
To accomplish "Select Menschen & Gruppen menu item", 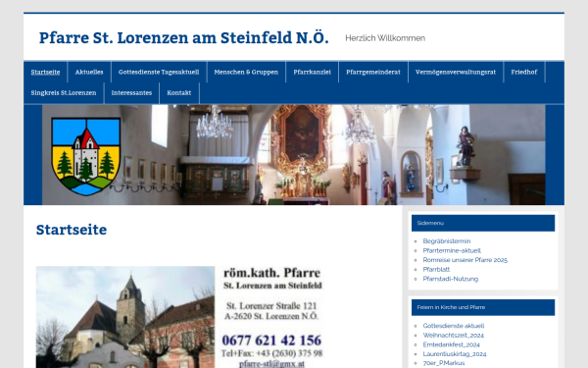I will pyautogui.click(x=246, y=72).
